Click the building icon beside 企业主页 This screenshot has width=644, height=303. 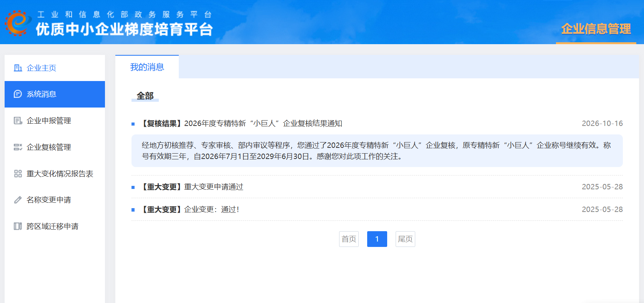[18, 68]
